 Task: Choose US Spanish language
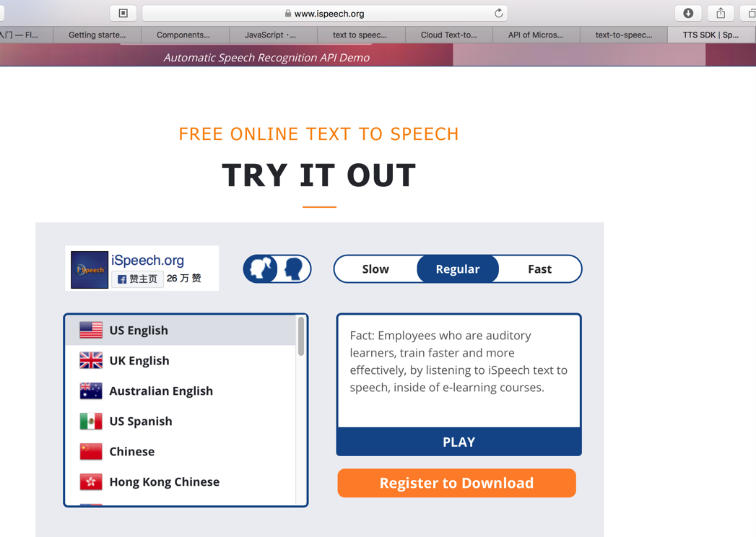[181, 422]
